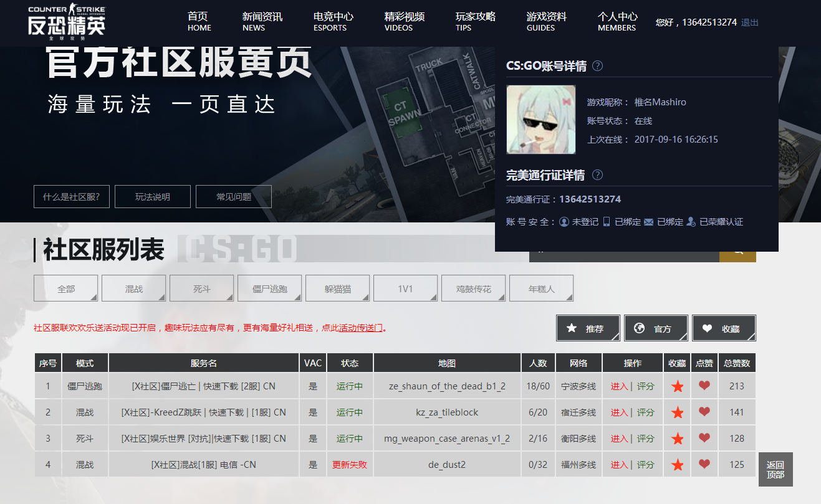Toggle the favorite star for the de_dust2 server
The image size is (821, 504).
coord(677,464)
